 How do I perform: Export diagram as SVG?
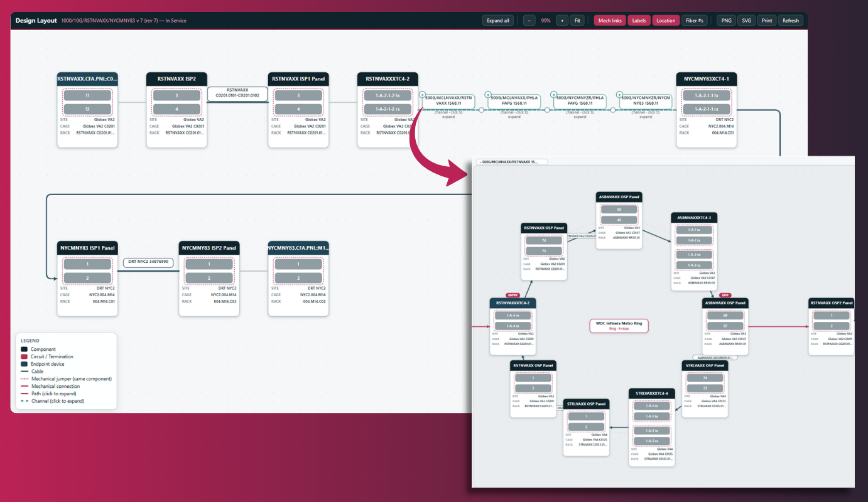click(x=746, y=21)
